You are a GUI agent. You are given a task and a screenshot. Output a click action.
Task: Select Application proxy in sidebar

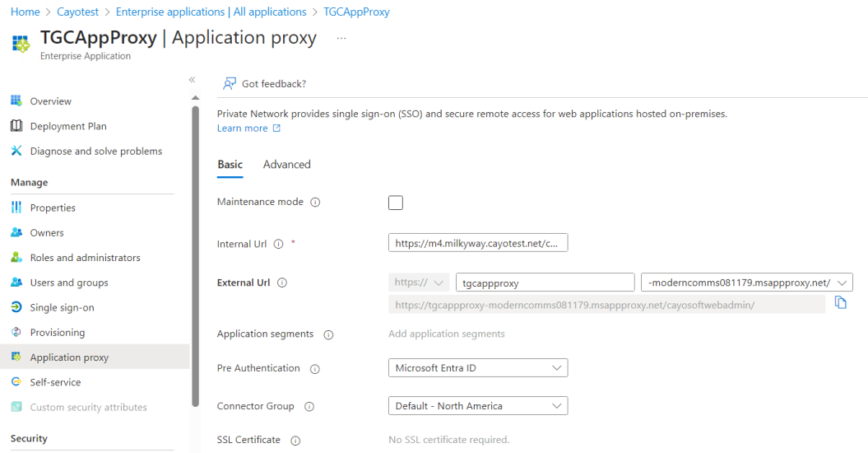pos(95,357)
